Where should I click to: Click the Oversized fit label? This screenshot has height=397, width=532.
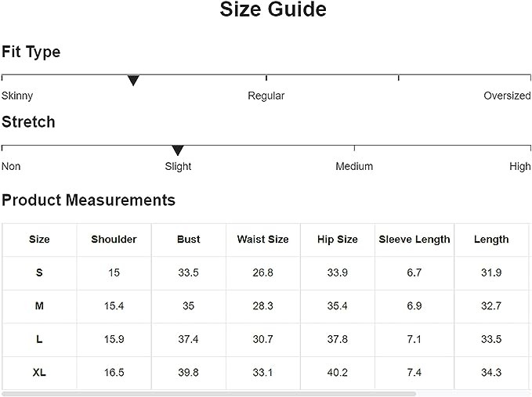point(507,96)
